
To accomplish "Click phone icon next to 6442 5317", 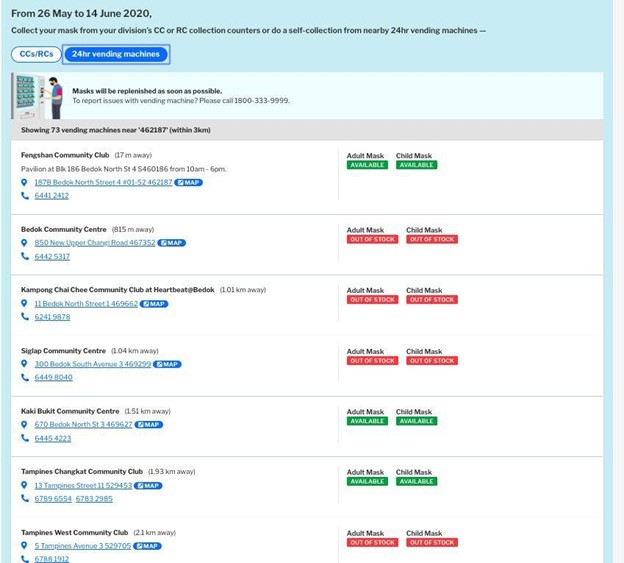I will (25, 256).
